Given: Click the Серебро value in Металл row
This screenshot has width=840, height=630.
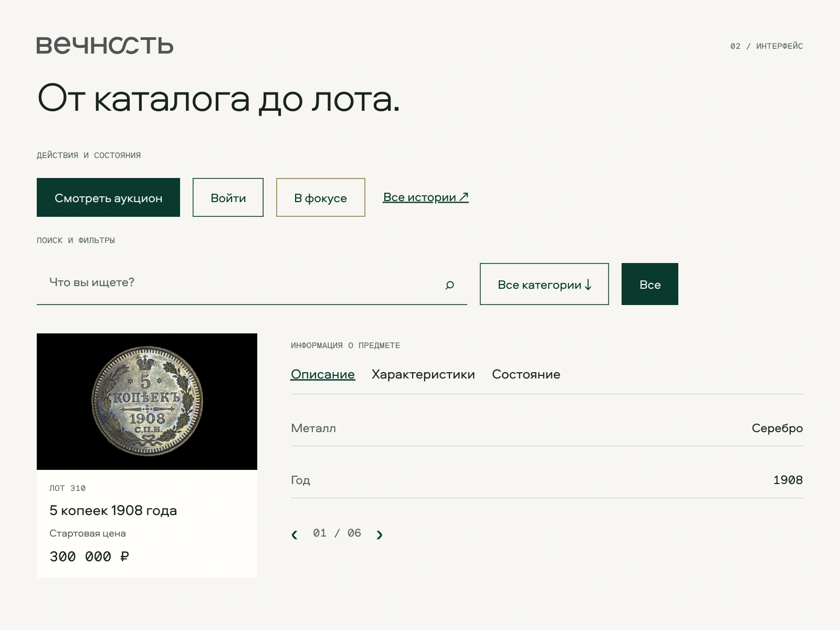Looking at the screenshot, I should [777, 428].
